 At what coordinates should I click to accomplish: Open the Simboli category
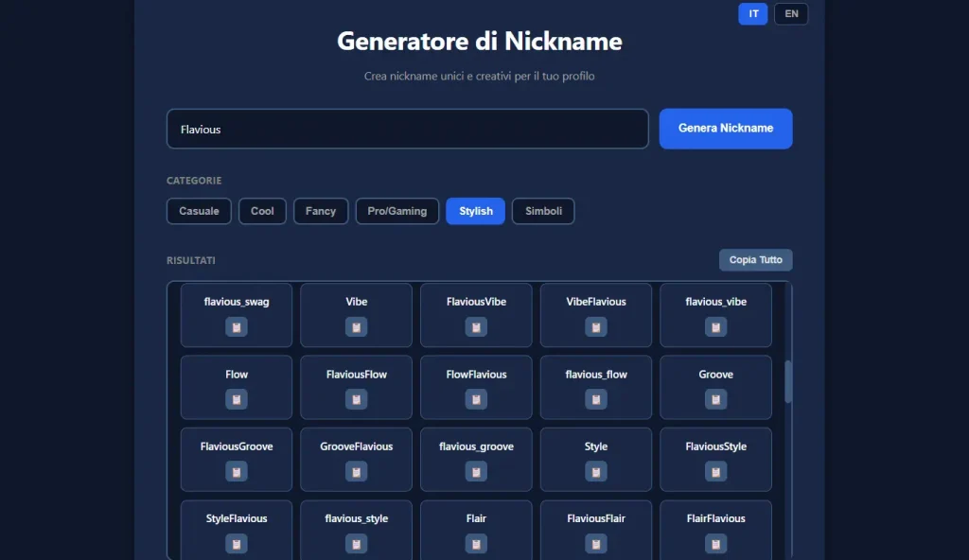[543, 211]
